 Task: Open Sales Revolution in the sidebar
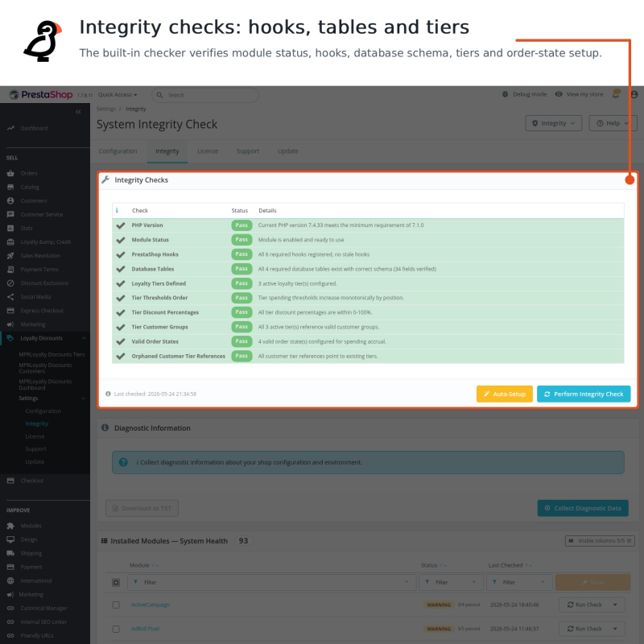[x=40, y=255]
